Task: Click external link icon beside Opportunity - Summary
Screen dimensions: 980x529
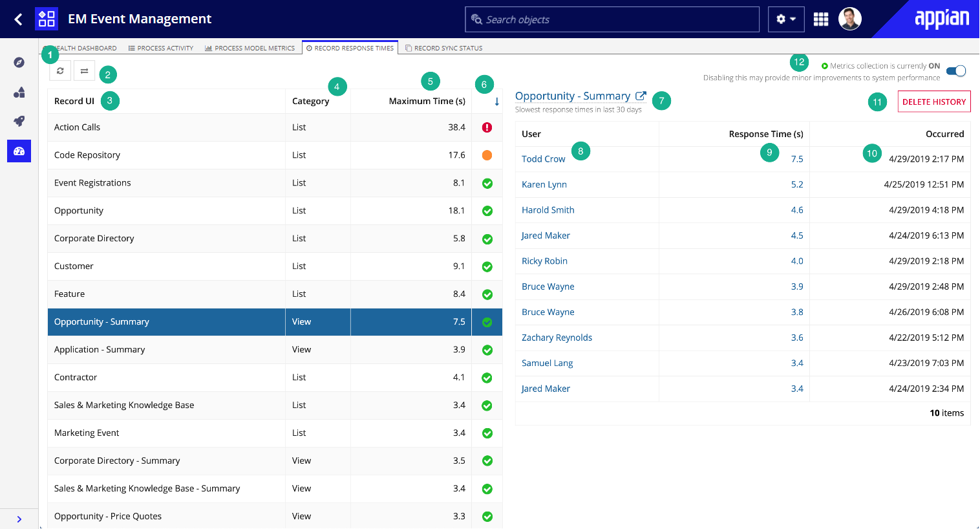Action: click(641, 96)
